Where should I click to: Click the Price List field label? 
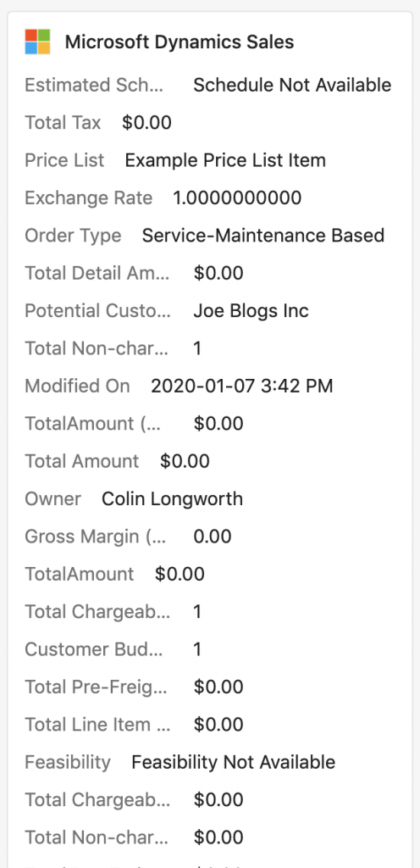point(64,160)
